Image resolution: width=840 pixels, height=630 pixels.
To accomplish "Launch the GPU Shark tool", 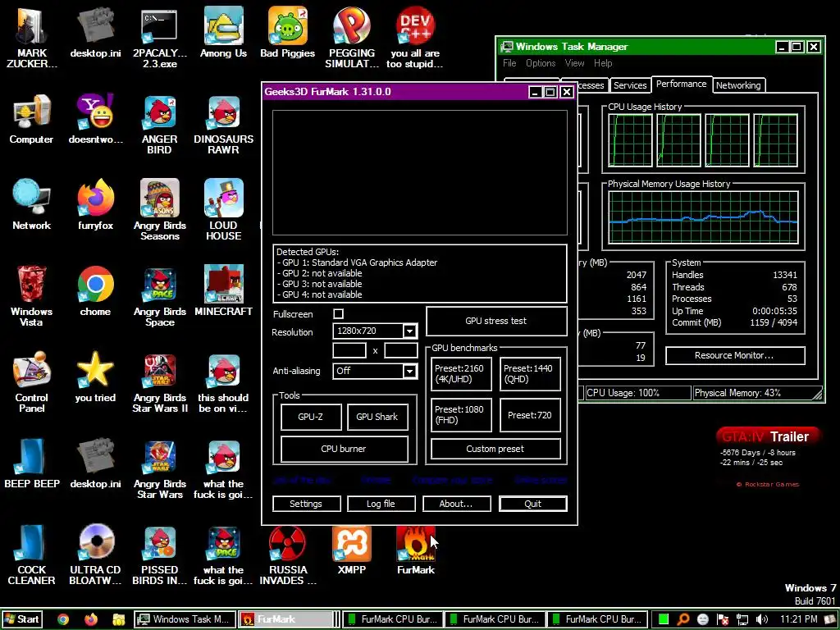I will [x=377, y=416].
